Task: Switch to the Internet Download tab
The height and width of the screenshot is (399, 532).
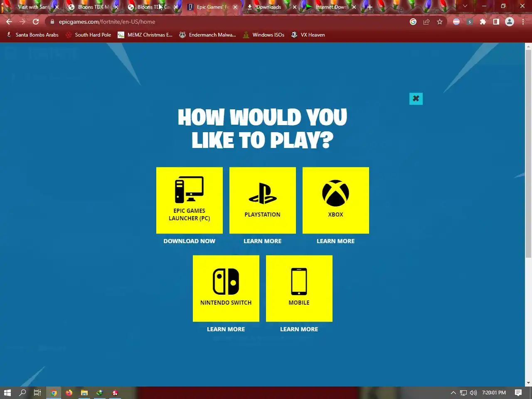Action: click(x=331, y=7)
